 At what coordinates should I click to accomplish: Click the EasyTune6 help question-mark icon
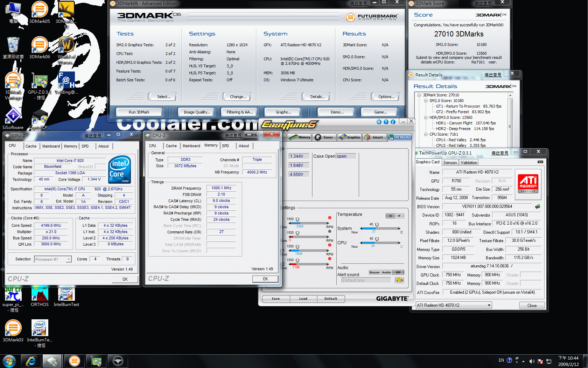386,122
